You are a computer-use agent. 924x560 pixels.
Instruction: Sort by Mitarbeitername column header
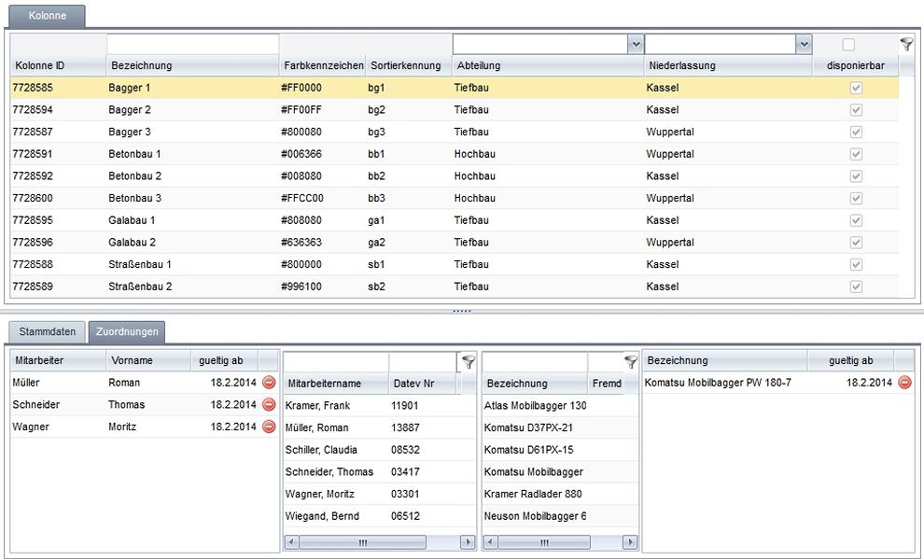tap(336, 384)
